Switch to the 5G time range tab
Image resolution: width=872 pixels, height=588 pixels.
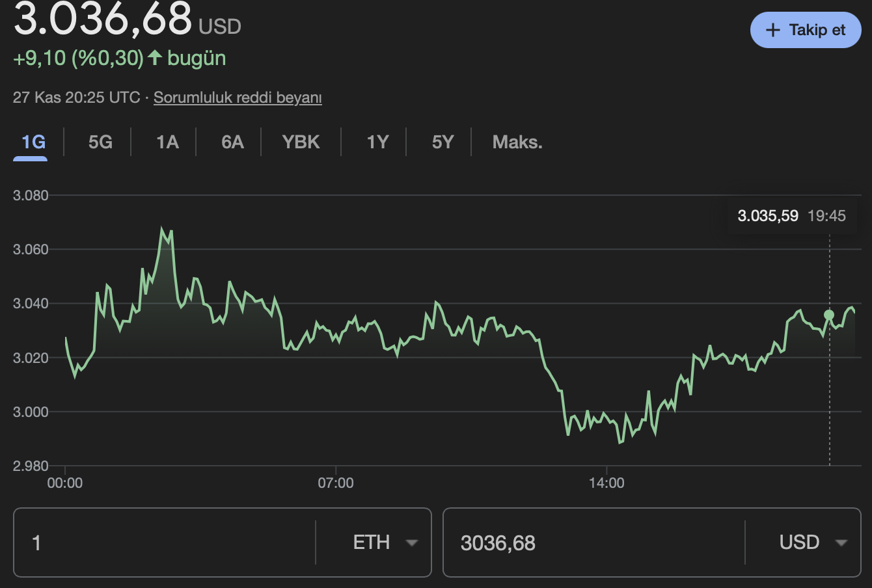coord(98,142)
